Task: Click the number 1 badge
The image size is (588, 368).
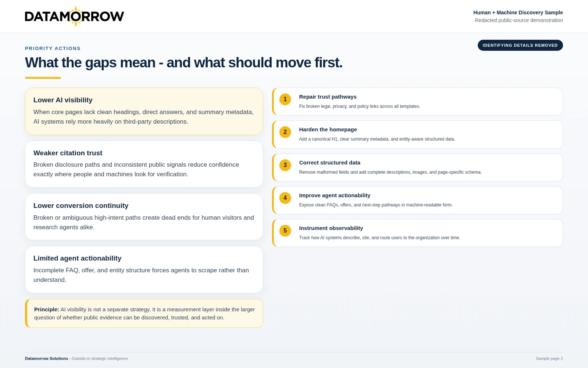Action: [285, 99]
